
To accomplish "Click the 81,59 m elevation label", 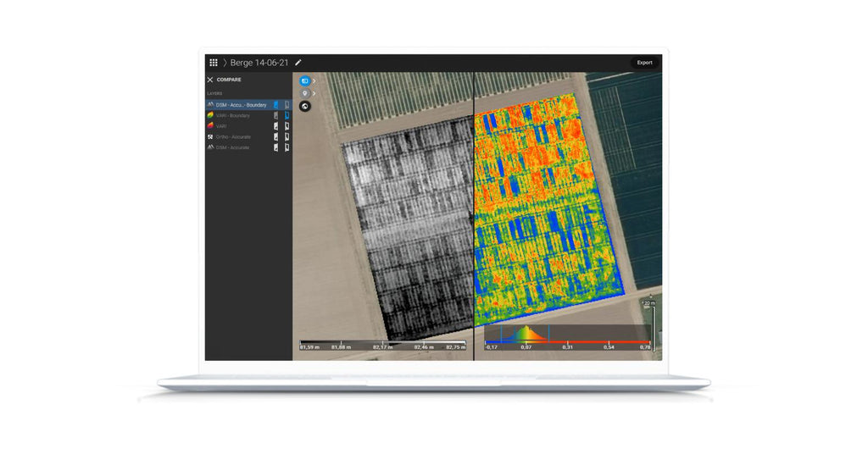I will tap(309, 347).
